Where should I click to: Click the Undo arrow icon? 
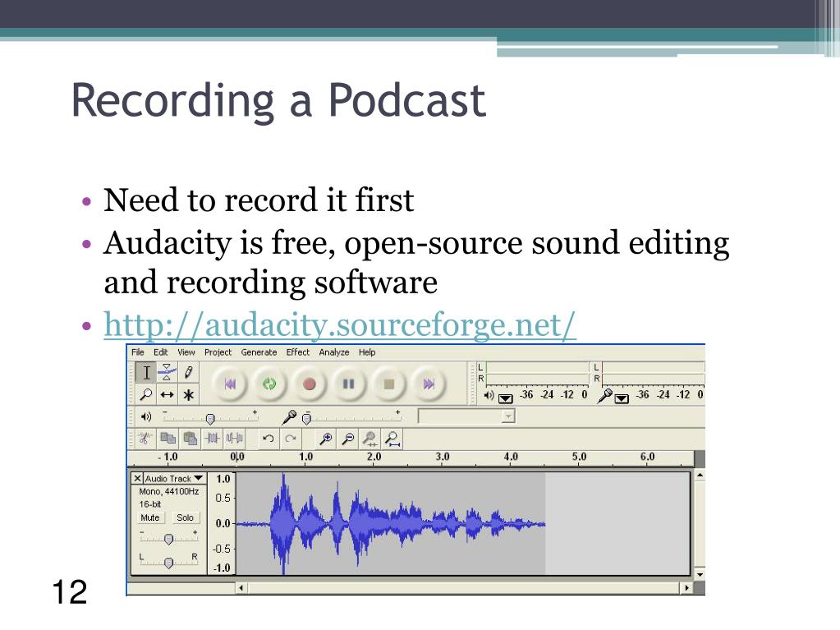(x=269, y=439)
